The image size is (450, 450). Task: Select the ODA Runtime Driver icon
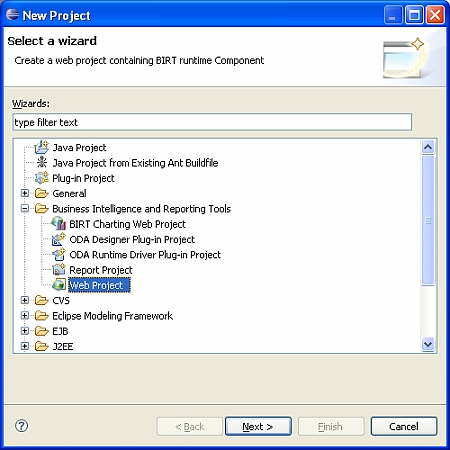[x=59, y=254]
